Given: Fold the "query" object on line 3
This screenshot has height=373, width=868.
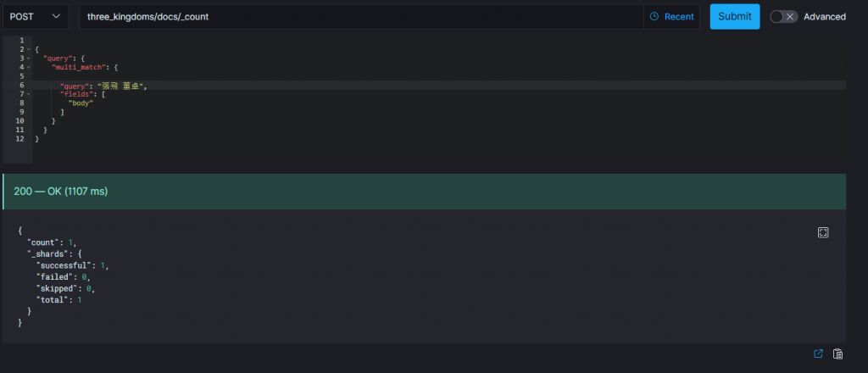Looking at the screenshot, I should point(28,58).
